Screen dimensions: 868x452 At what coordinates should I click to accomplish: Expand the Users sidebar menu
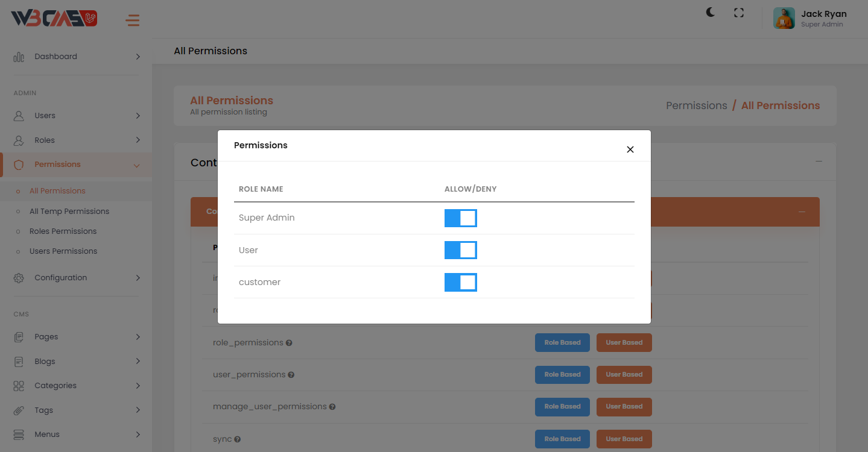77,116
